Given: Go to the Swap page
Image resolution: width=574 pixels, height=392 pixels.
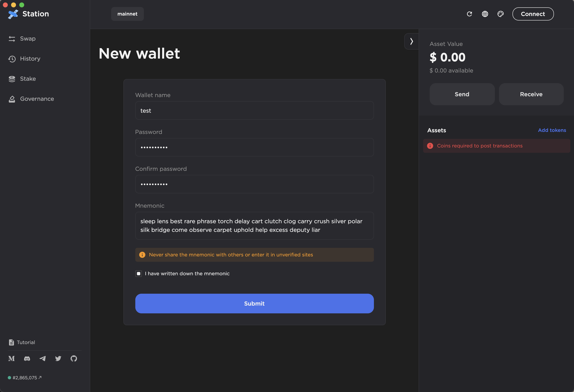Looking at the screenshot, I should 28,39.
